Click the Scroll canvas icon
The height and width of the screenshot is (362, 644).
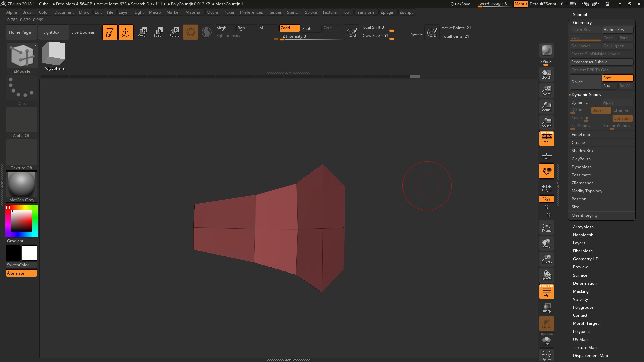click(x=546, y=74)
